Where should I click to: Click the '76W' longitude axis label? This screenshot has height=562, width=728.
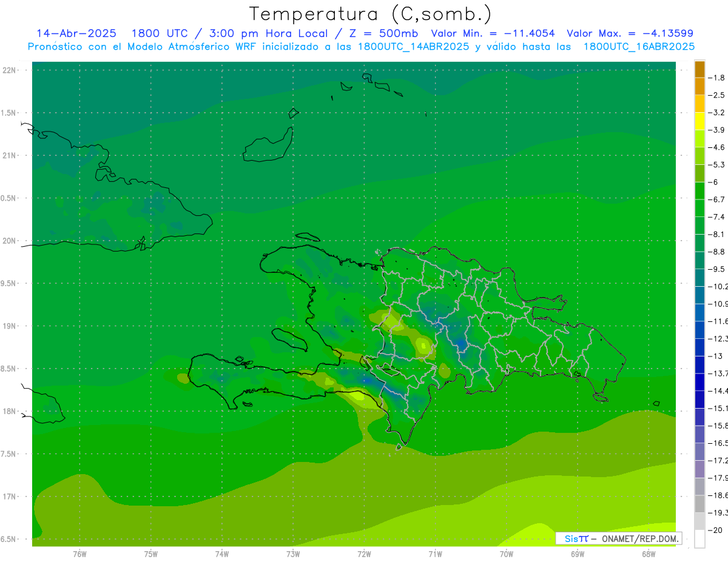(79, 554)
